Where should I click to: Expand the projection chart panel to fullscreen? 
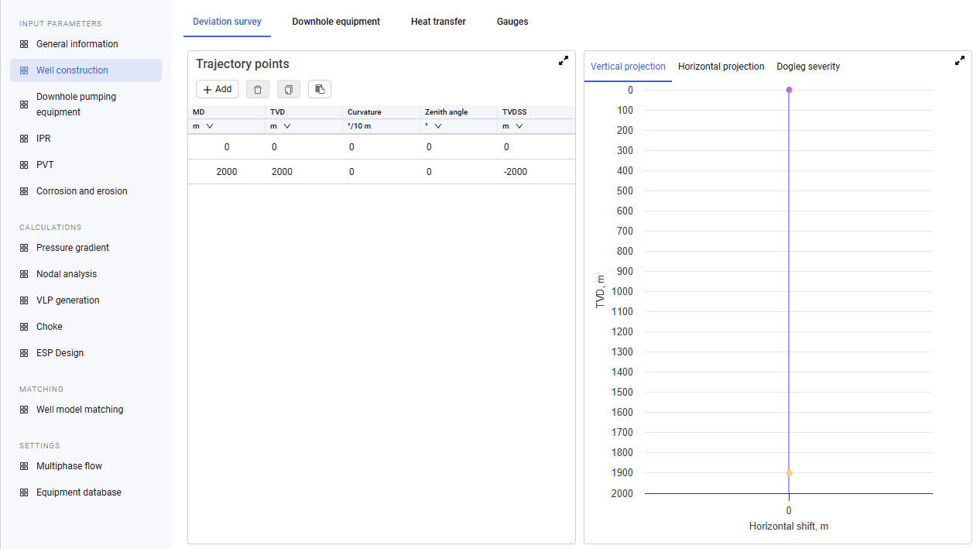[x=960, y=60]
